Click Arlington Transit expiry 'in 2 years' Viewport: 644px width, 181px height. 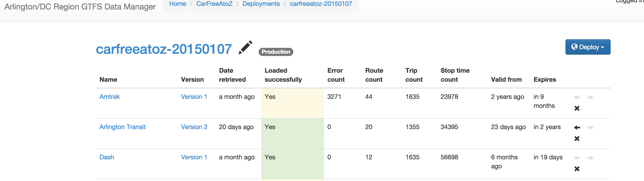tap(547, 127)
